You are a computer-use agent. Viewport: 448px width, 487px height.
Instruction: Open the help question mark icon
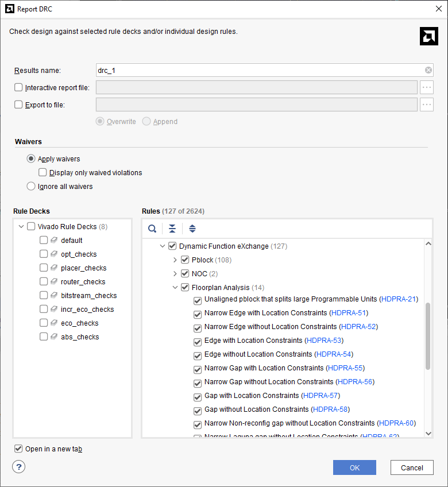[x=18, y=467]
